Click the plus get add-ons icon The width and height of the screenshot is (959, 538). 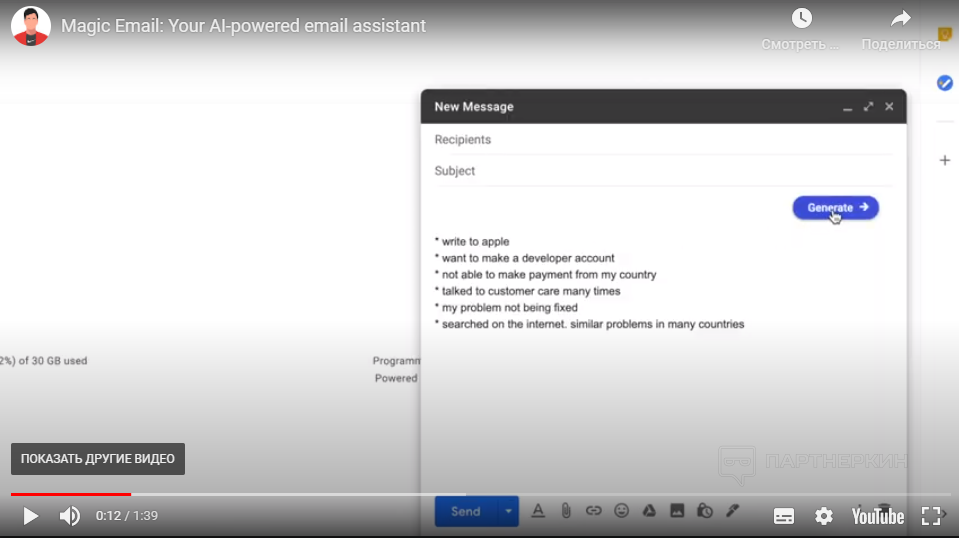[944, 160]
